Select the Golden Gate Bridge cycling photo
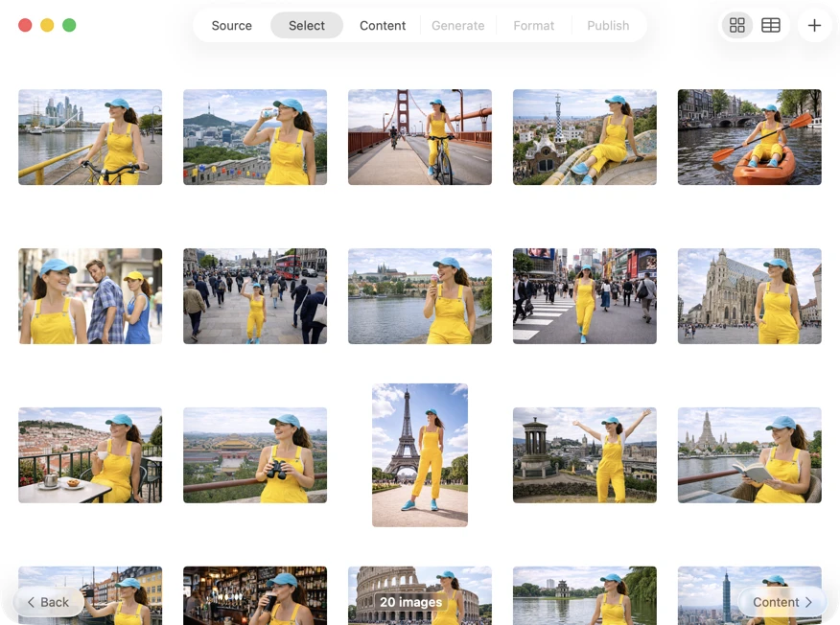 point(419,137)
